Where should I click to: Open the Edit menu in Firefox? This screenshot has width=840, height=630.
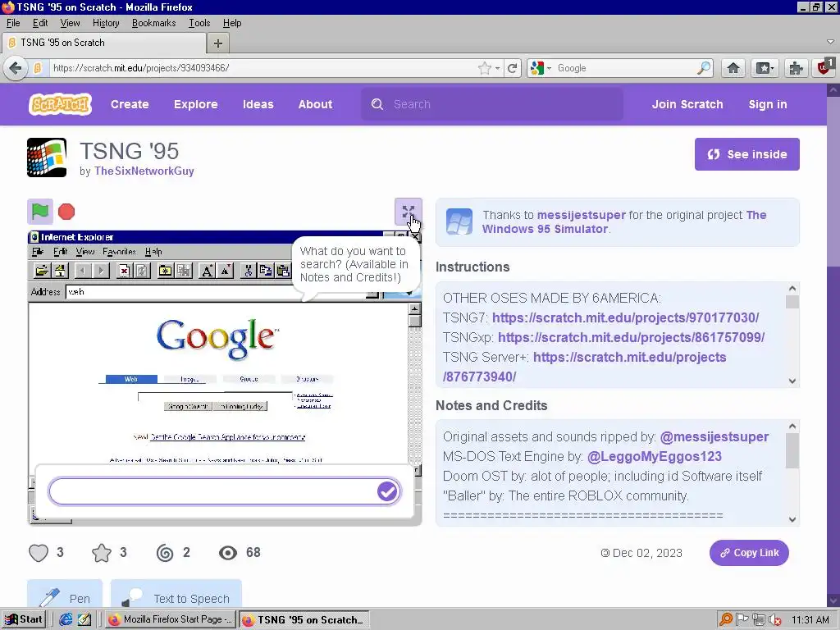tap(40, 23)
